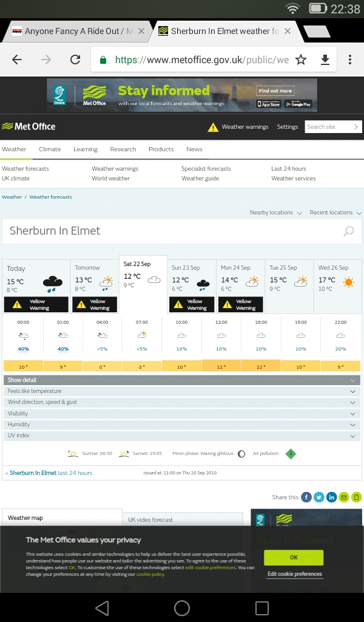
Task: Click the location search magnifier icon
Action: [x=349, y=231]
